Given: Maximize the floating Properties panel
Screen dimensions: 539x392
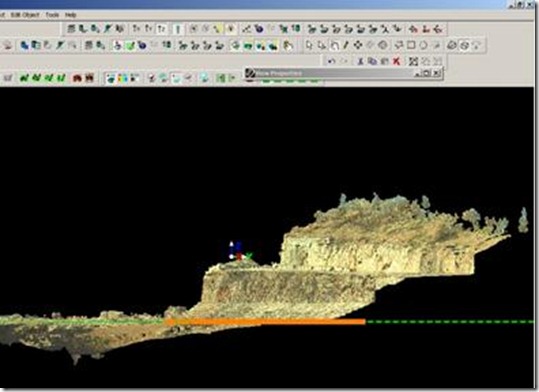Looking at the screenshot, I should [427, 73].
